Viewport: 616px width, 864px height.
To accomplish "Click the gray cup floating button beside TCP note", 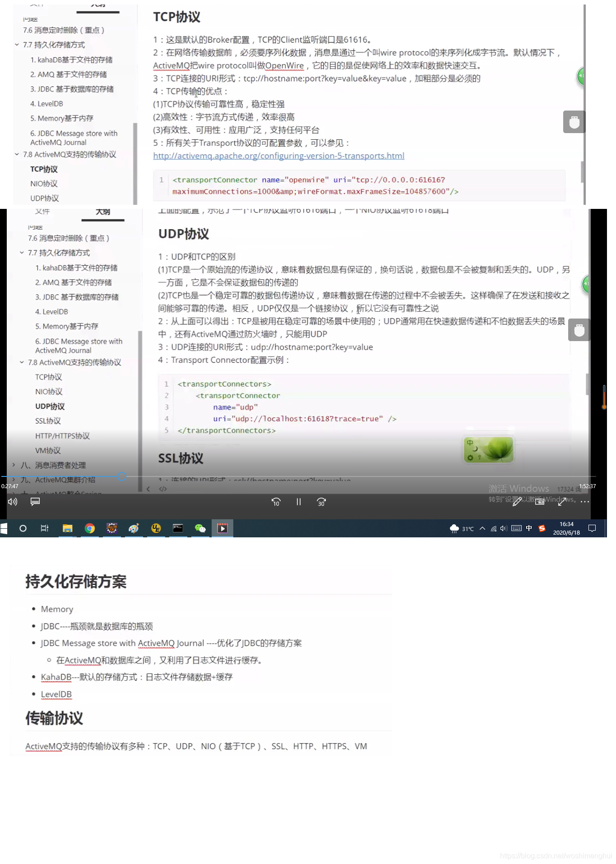I will pos(574,122).
